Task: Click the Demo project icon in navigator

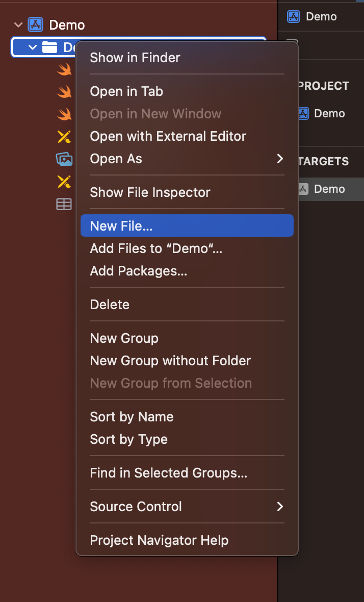Action: pyautogui.click(x=35, y=24)
